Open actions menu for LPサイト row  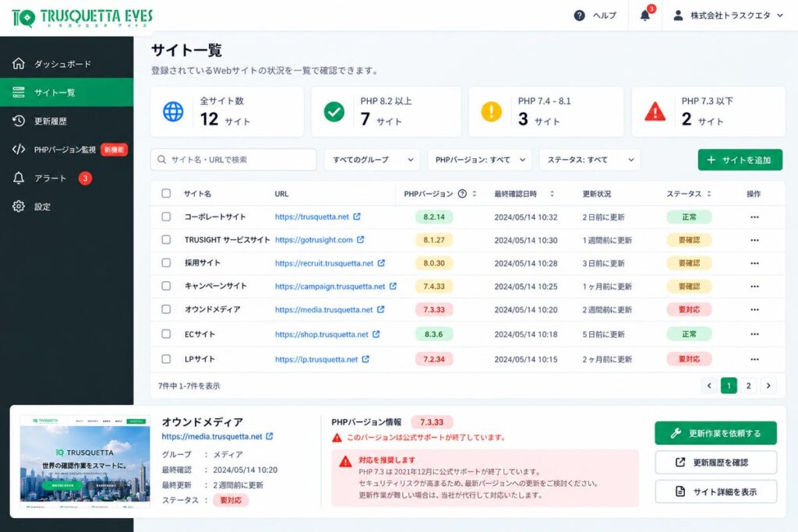(754, 359)
